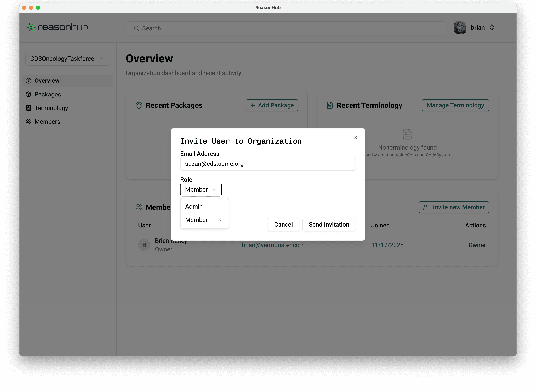Image resolution: width=536 pixels, height=392 pixels.
Task: Click the Recent Terminology document icon
Action: [x=330, y=105]
